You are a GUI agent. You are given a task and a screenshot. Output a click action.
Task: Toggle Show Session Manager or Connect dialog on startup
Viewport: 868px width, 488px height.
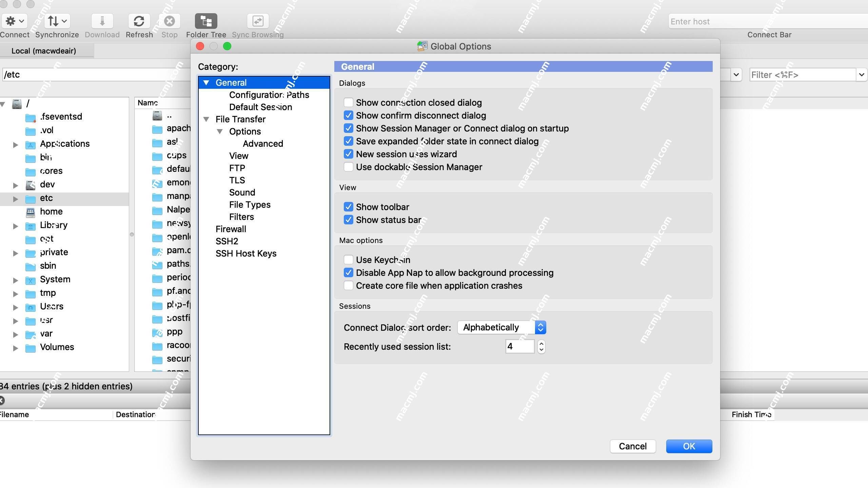pos(348,128)
